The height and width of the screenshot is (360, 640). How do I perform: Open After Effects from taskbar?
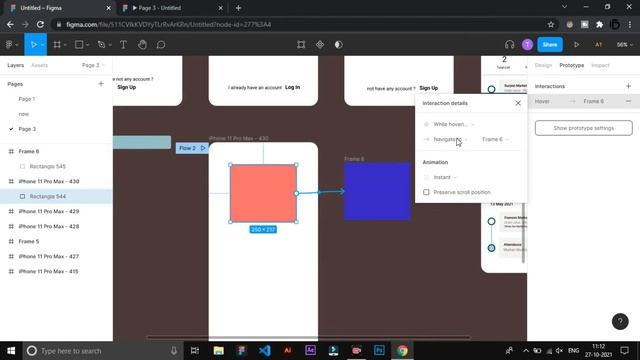(x=310, y=351)
